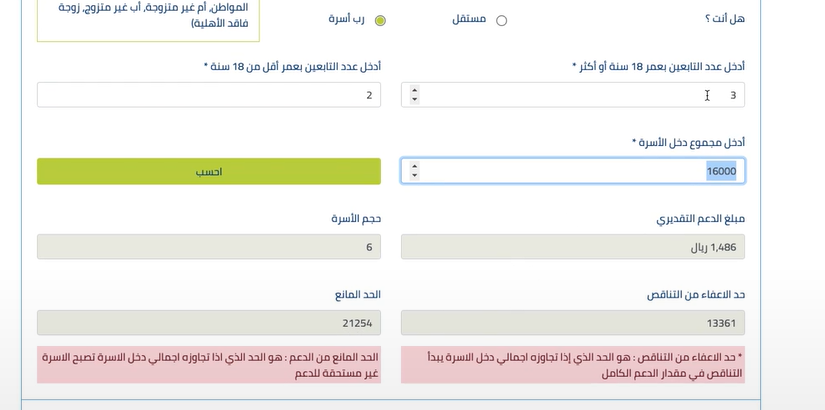Decrease total family income using down arrow
This screenshot has height=410, width=825.
click(415, 176)
